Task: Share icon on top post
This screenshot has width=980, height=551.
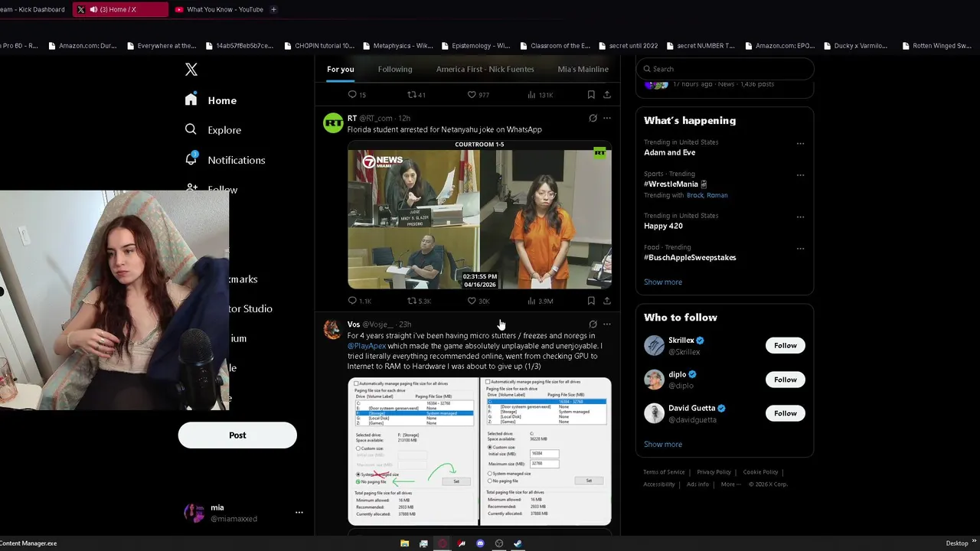Action: click(607, 94)
